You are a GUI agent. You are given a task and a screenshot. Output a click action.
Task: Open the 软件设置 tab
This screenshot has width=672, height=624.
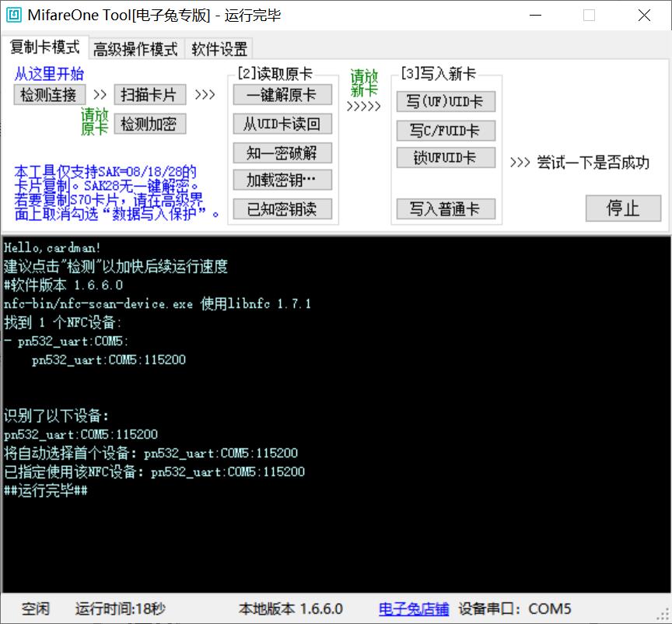click(219, 49)
